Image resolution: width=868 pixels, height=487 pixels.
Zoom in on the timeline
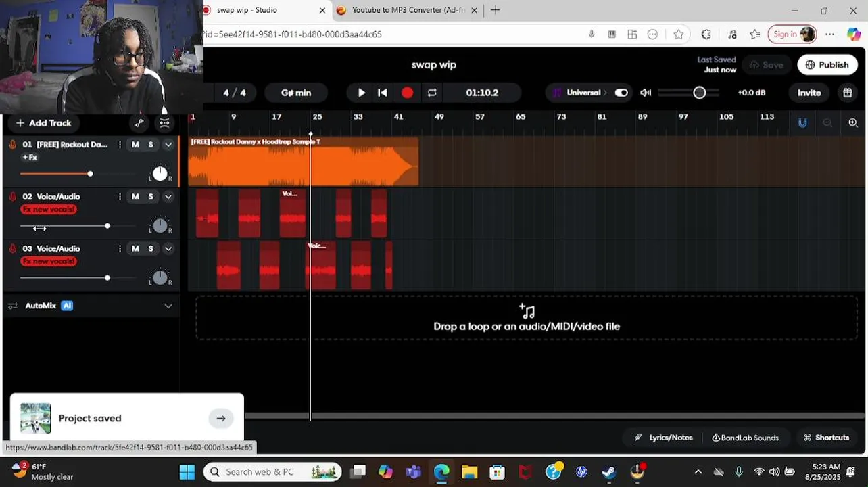coord(853,122)
